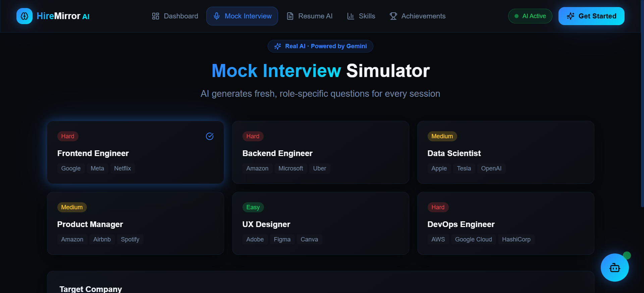The width and height of the screenshot is (644, 293).
Task: Switch to the Mock Interview tab
Action: click(242, 16)
